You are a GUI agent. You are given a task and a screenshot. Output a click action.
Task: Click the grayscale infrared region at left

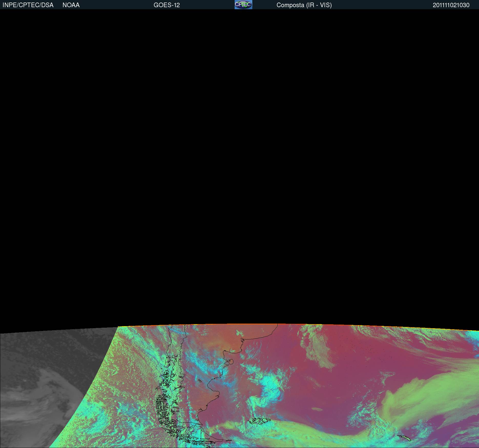[x=38, y=384]
